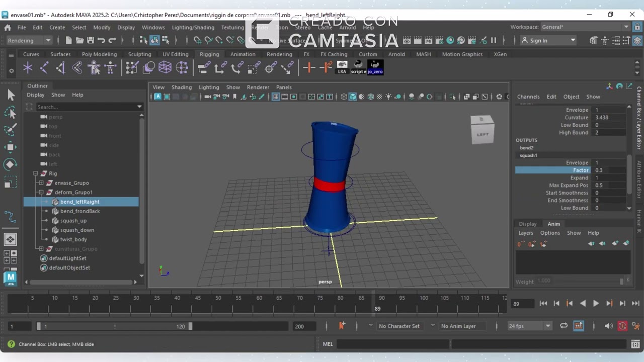This screenshot has height=362, width=644.
Task: Switch to the Rigging shelf tab
Action: (x=209, y=54)
